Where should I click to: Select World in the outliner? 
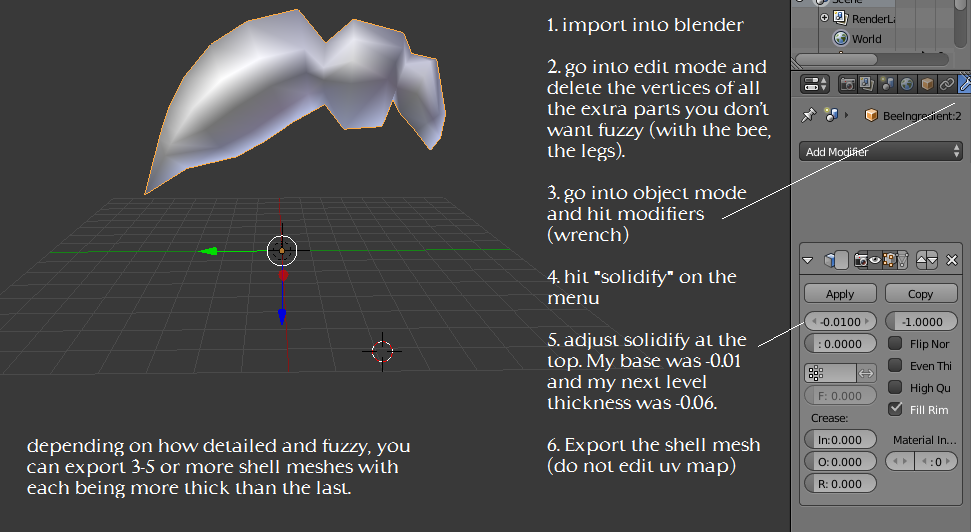point(866,39)
